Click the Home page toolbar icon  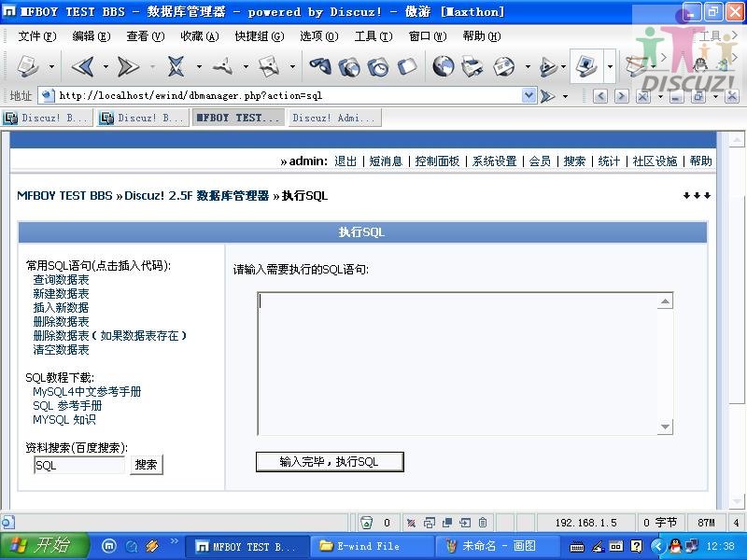pos(269,66)
